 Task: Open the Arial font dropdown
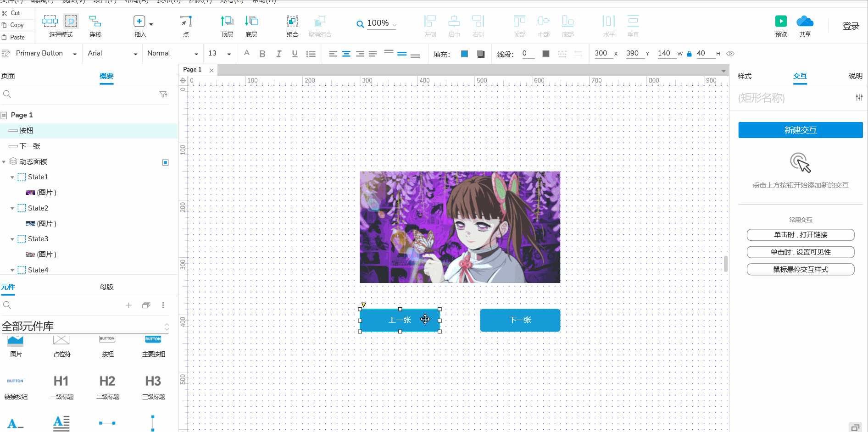pos(135,54)
